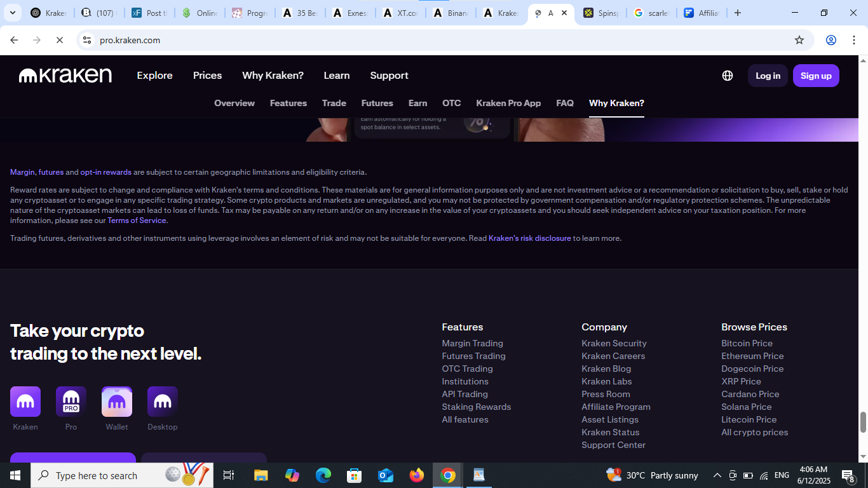Jump to the OTC section tab
Viewport: 868px width, 488px height.
point(452,103)
